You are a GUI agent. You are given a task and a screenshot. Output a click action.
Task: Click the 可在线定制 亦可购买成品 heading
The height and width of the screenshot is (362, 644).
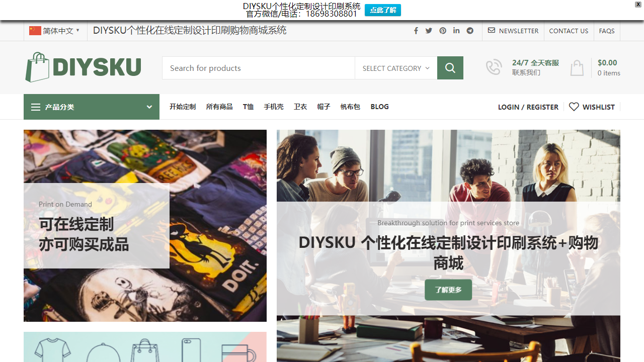[84, 234]
